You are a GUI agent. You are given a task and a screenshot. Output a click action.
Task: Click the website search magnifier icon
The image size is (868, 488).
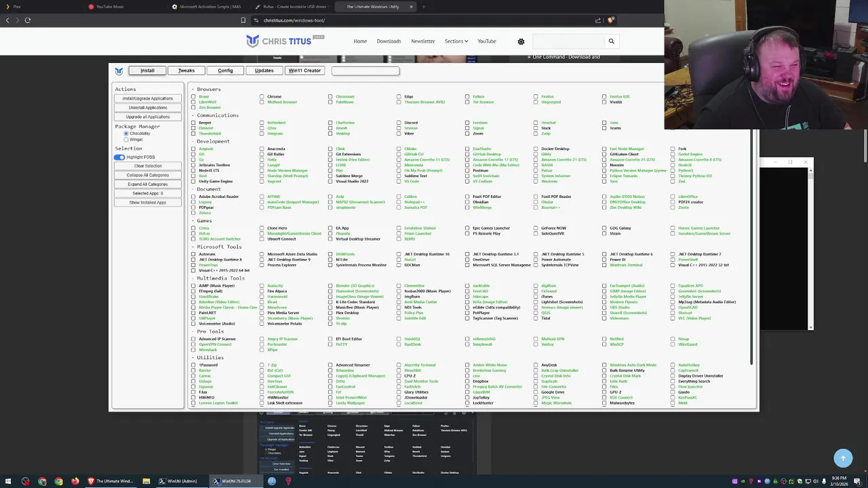[x=611, y=41]
